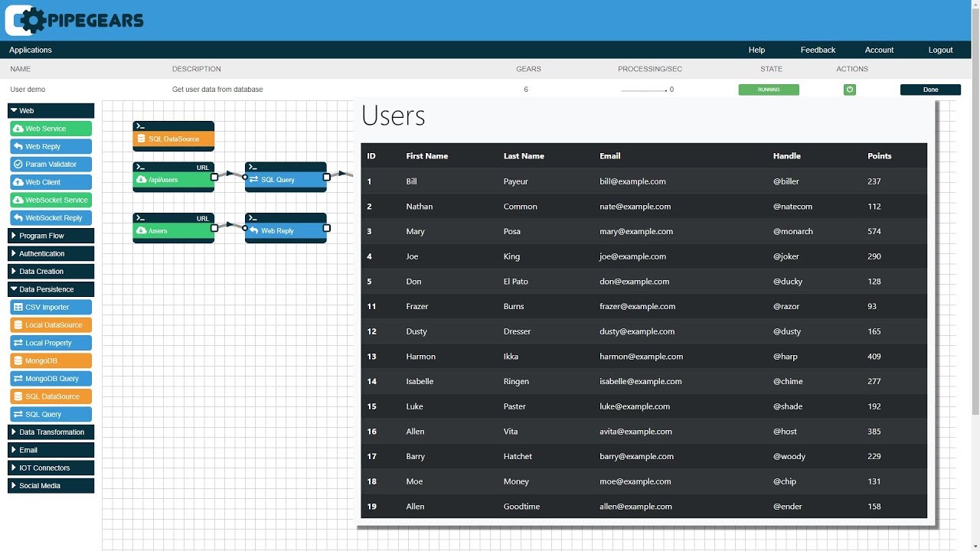
Task: Click the palette SQL Query arrows icon
Action: [x=18, y=414]
